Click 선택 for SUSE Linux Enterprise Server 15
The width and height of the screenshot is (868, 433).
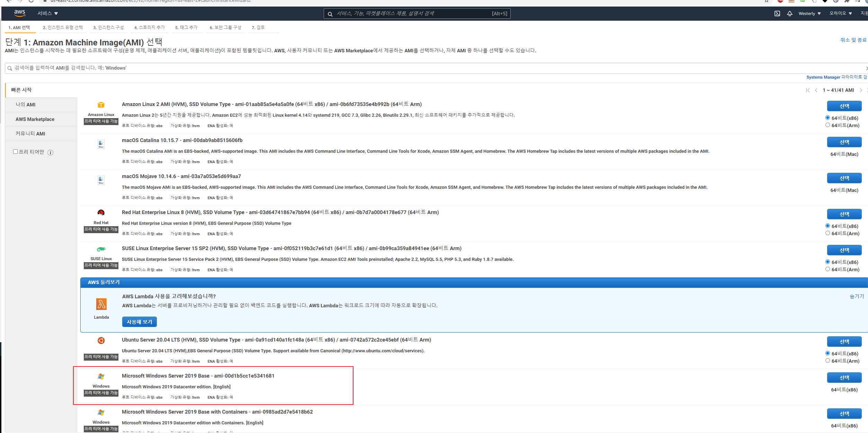[844, 250]
